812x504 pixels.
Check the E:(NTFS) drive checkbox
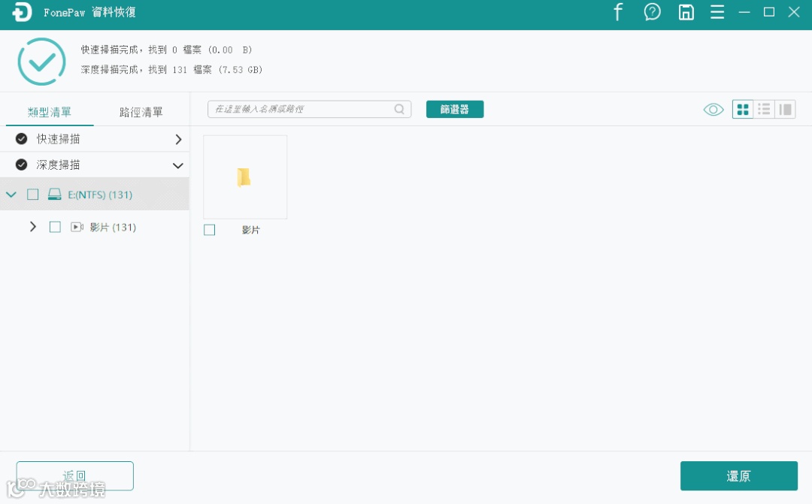[x=32, y=195]
